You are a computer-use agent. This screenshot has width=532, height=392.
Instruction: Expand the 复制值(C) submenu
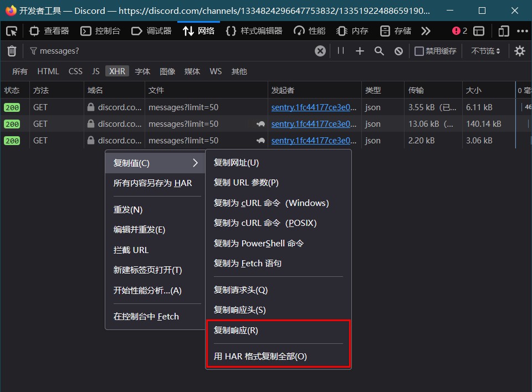click(155, 163)
